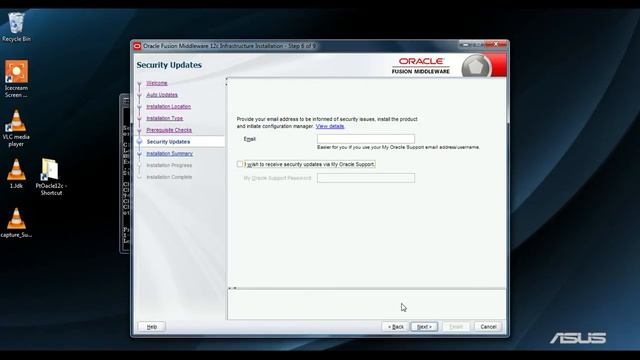Click the Next button
This screenshot has width=640, height=360.
(x=424, y=327)
